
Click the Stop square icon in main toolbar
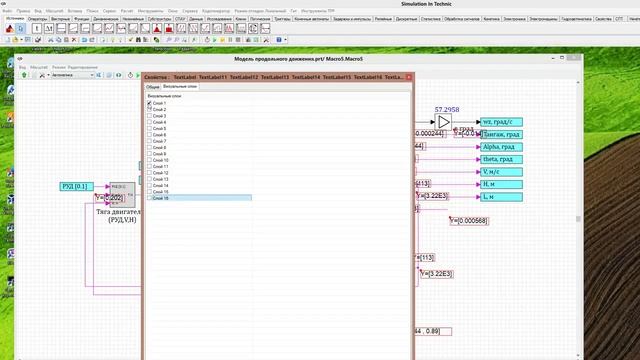pos(238,40)
